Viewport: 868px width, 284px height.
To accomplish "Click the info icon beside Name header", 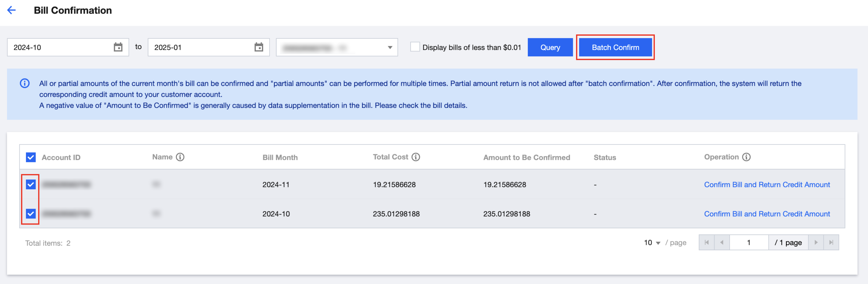I will tap(180, 157).
